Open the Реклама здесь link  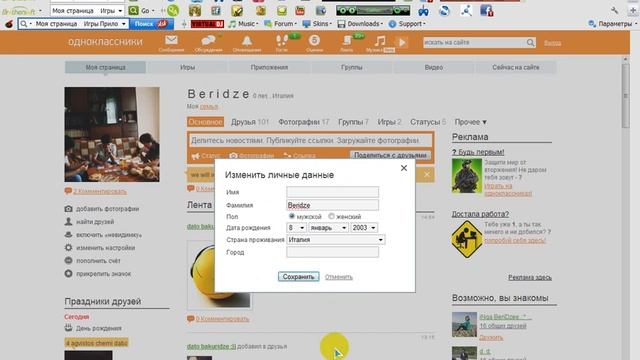click(529, 278)
